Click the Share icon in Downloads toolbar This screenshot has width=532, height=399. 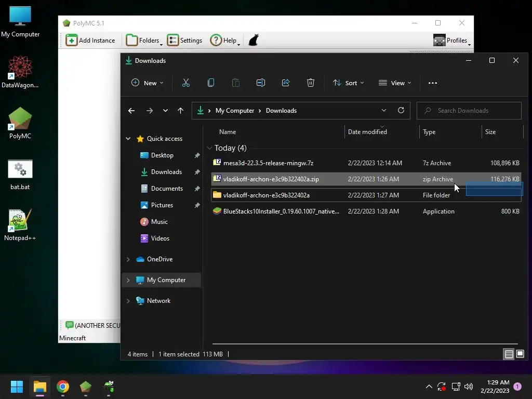pos(286,83)
